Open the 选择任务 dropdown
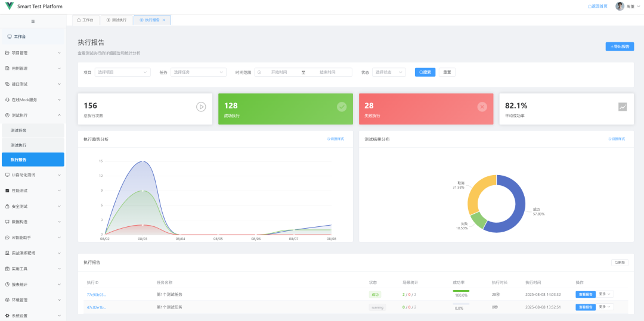 click(x=199, y=72)
